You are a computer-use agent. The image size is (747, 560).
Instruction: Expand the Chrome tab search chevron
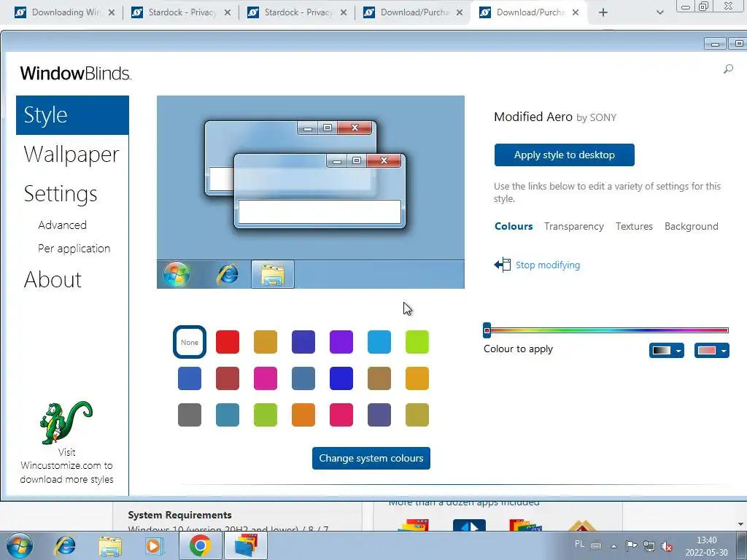(659, 12)
